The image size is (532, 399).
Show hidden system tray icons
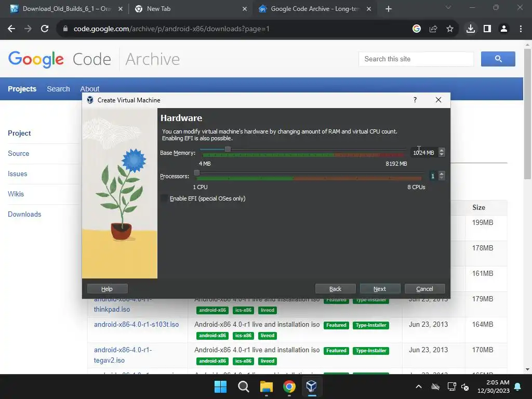419,387
